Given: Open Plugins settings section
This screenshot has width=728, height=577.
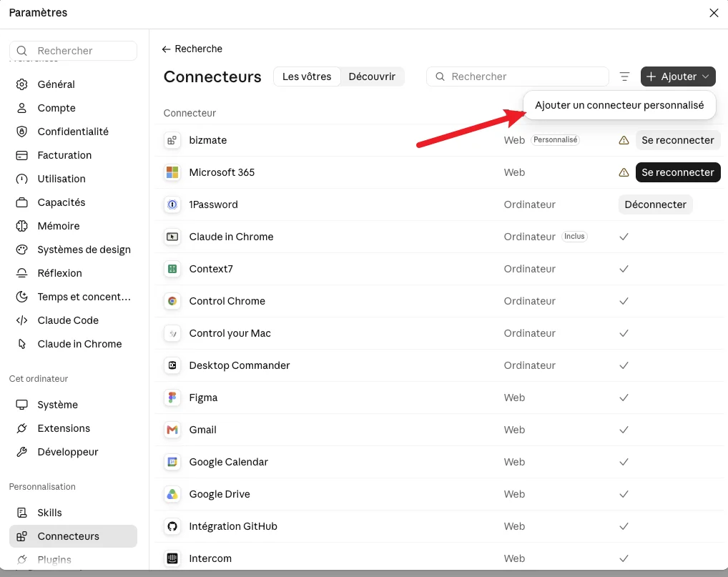Looking at the screenshot, I should coord(73,560).
